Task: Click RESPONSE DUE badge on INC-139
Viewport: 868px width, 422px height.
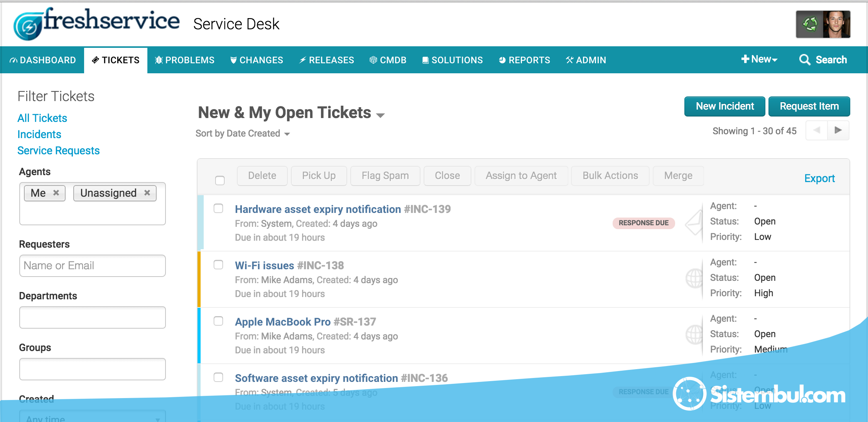Action: (643, 223)
